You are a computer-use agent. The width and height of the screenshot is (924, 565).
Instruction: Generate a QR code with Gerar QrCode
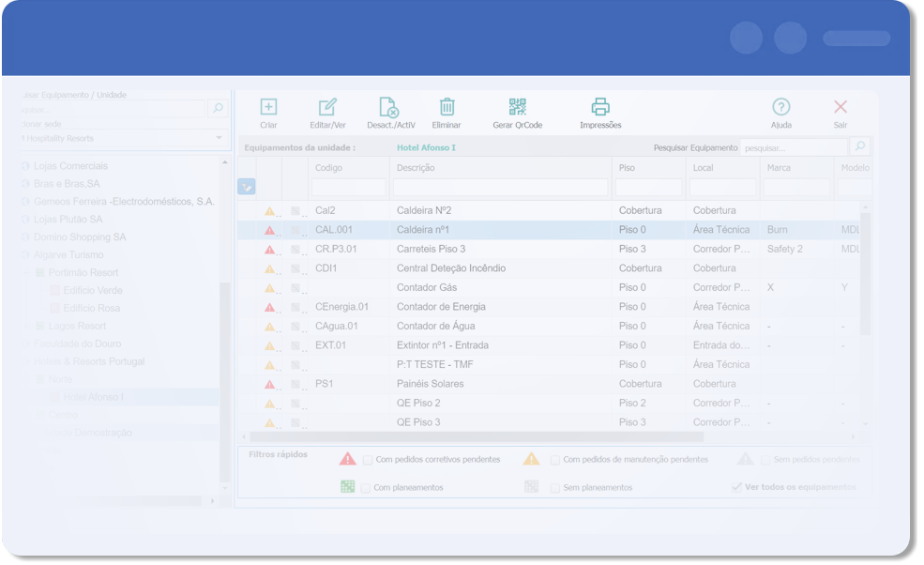coord(517,107)
